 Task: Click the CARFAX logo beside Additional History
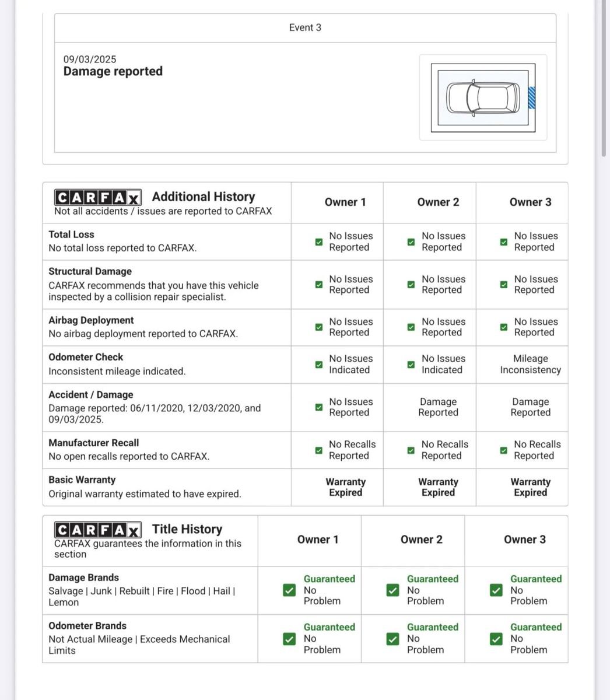97,197
